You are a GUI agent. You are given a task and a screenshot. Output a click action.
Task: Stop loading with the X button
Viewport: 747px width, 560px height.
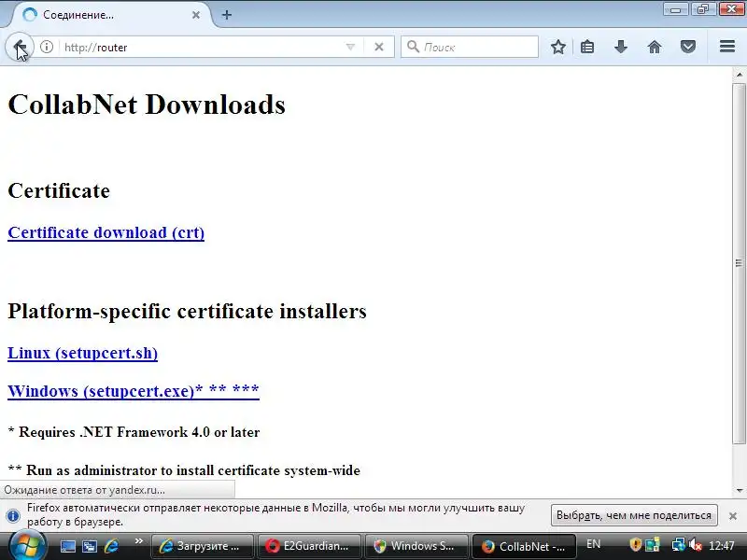[379, 47]
